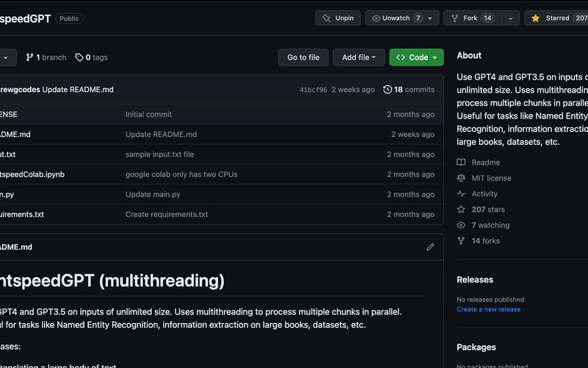Image resolution: width=588 pixels, height=368 pixels.
Task: Open the Colab.ipynb notebook file
Action: (32, 174)
